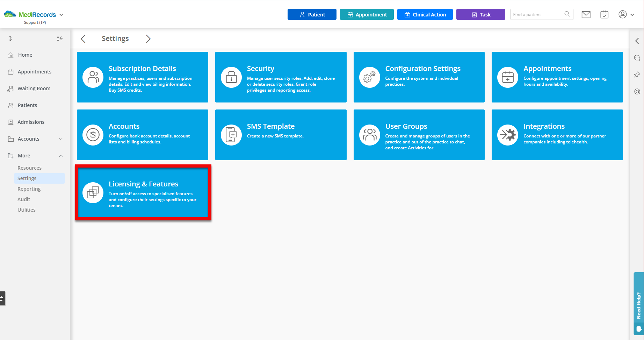Click the Find a patient search field

pyautogui.click(x=536, y=15)
